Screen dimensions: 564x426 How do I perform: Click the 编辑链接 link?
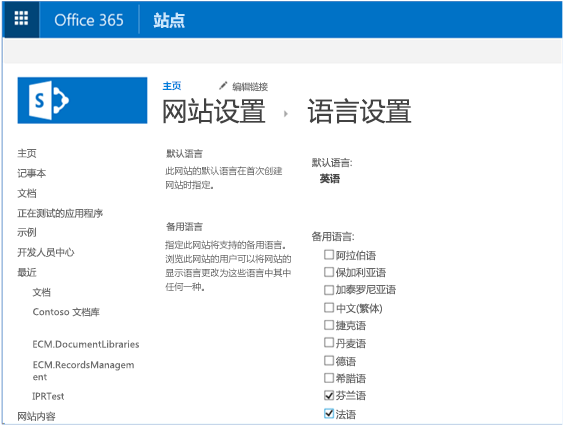coord(250,86)
